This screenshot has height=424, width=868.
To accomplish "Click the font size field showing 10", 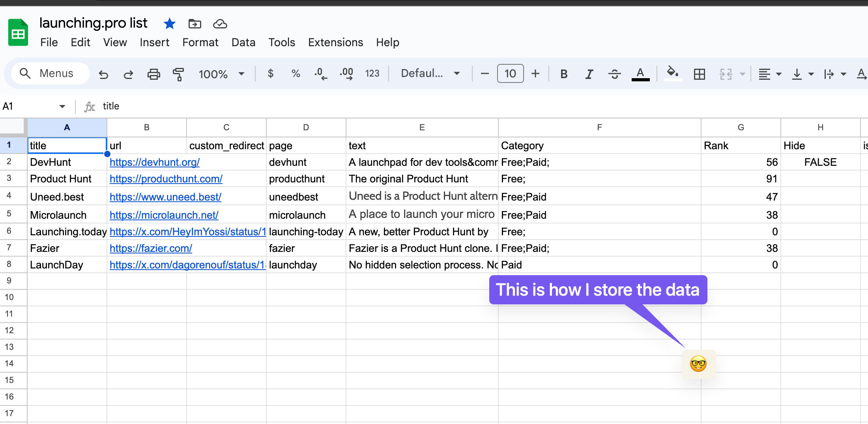I will point(510,73).
